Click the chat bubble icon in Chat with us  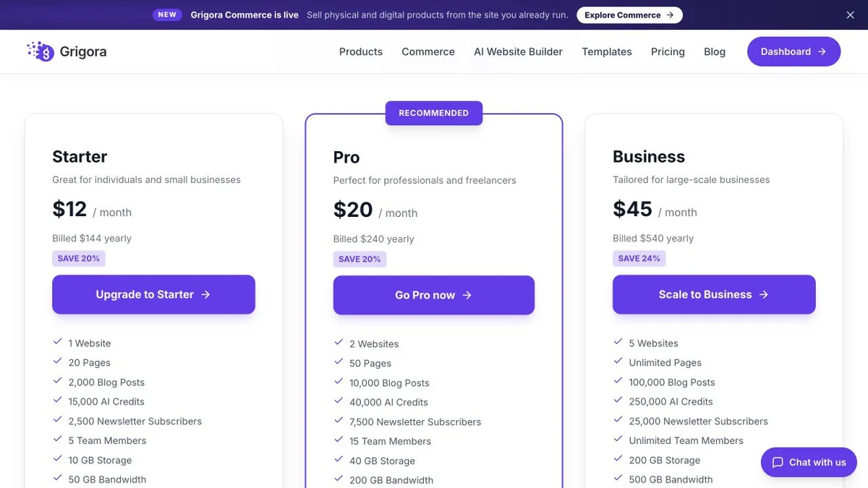778,463
